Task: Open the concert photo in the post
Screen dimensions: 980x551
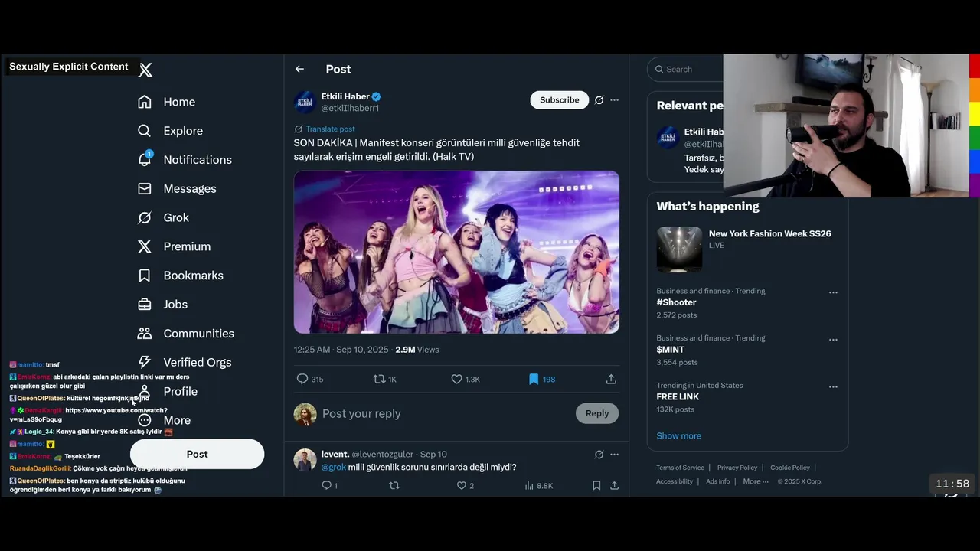Action: (x=456, y=252)
